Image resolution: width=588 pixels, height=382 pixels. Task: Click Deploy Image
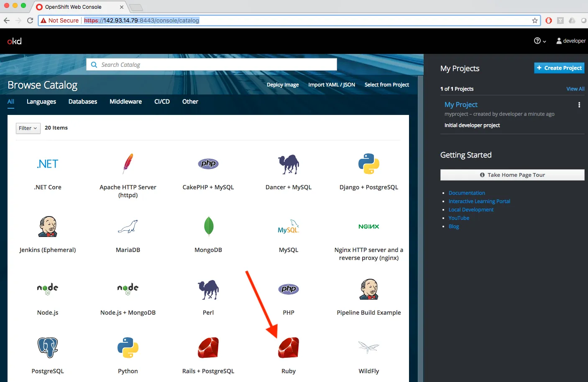283,85
